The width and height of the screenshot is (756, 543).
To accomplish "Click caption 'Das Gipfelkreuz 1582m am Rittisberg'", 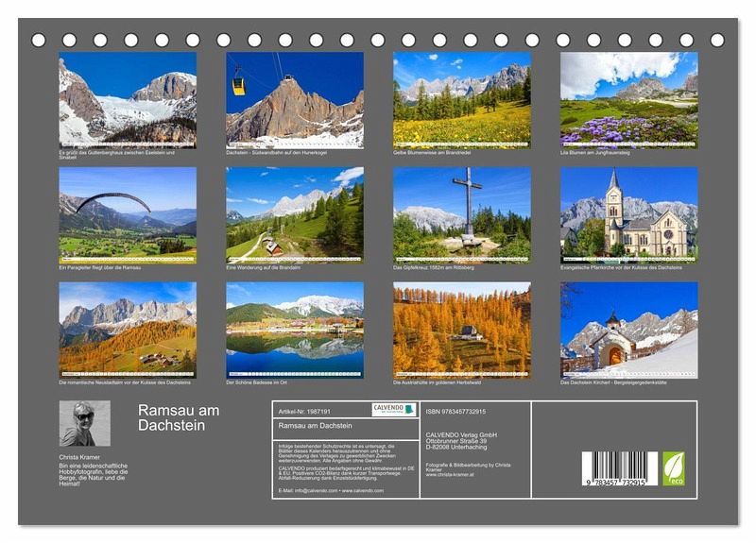I will tap(434, 267).
